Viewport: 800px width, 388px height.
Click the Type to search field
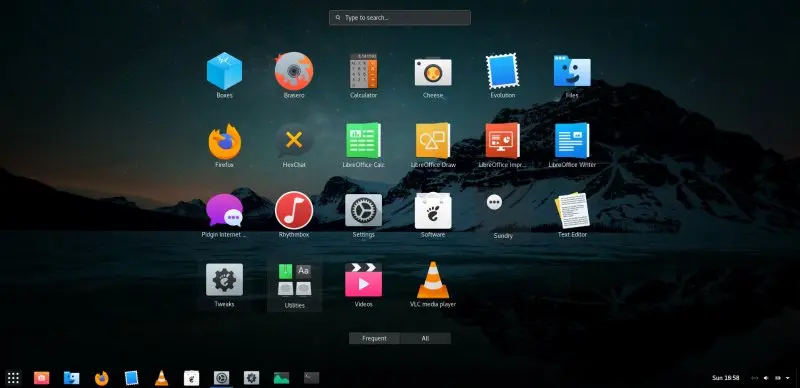pyautogui.click(x=400, y=17)
